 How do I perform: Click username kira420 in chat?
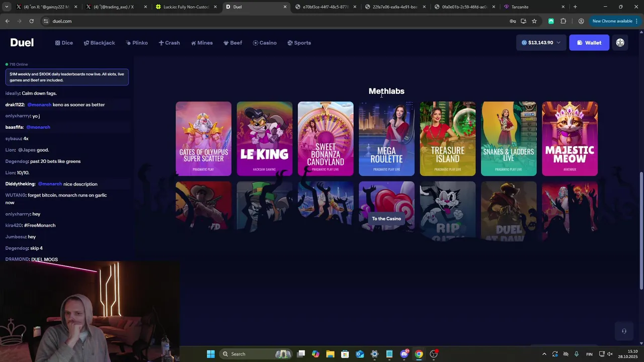pyautogui.click(x=14, y=225)
